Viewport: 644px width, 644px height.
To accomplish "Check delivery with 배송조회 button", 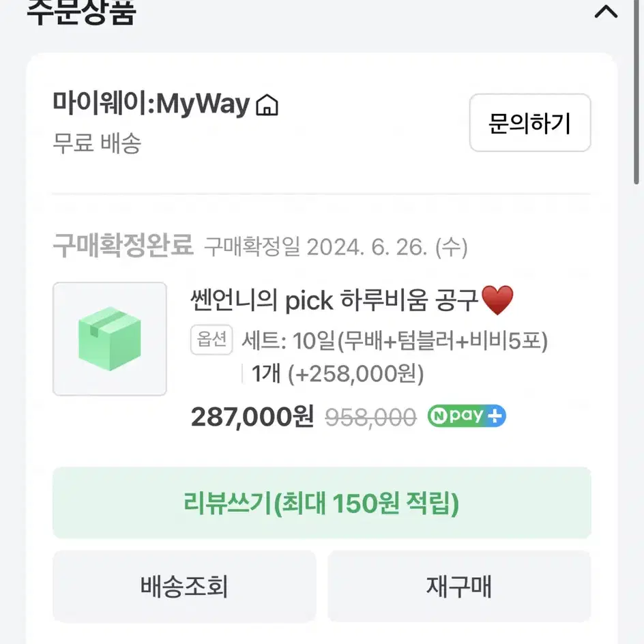I will pyautogui.click(x=184, y=587).
